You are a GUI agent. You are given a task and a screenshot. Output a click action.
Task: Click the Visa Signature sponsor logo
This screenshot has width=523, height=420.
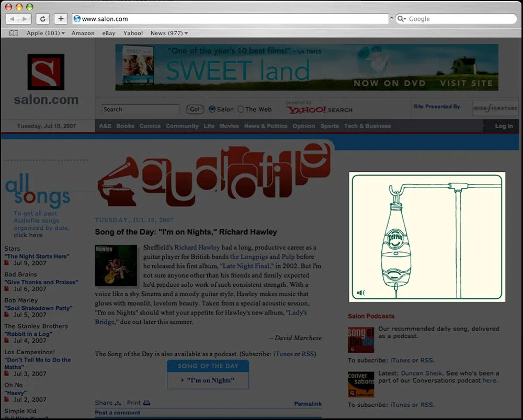(x=495, y=108)
